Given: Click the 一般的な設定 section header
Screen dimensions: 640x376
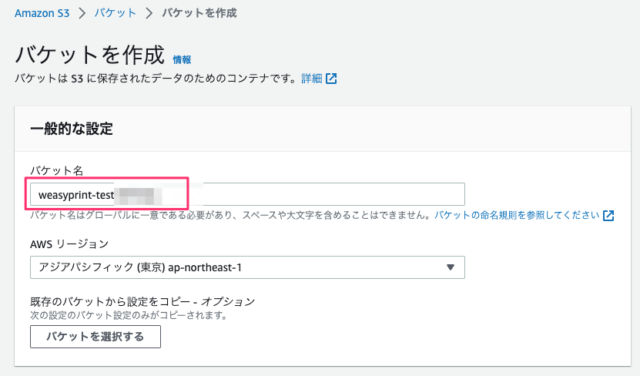Looking at the screenshot, I should coord(71,129).
